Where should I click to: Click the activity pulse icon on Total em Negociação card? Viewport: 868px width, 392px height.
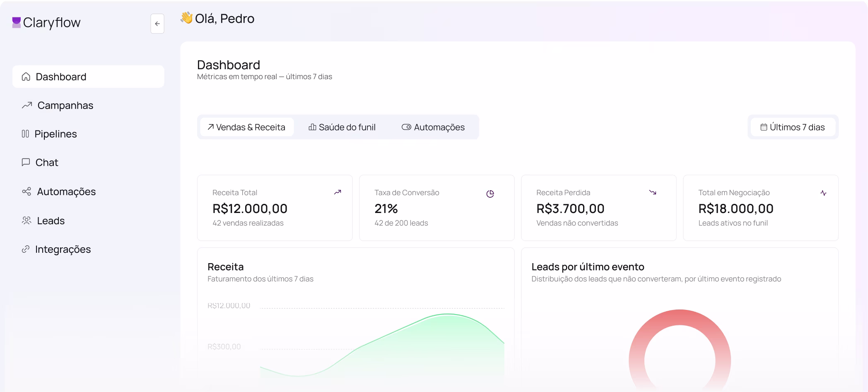(823, 193)
